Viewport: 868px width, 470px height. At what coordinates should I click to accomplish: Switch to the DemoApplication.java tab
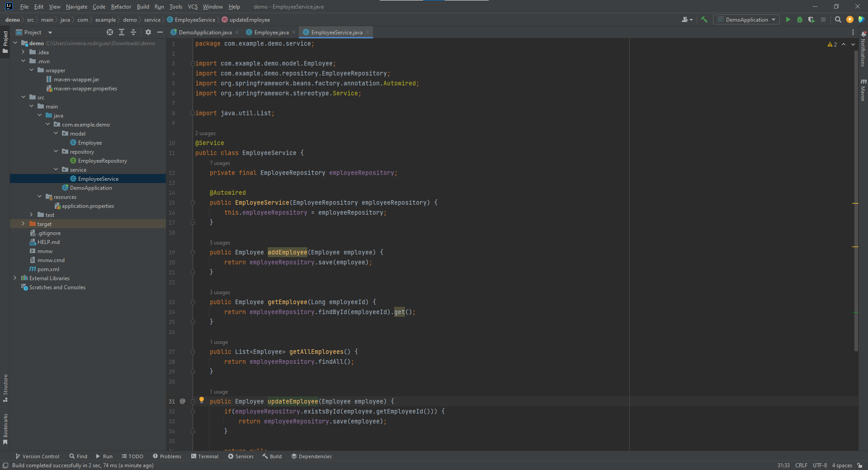205,32
